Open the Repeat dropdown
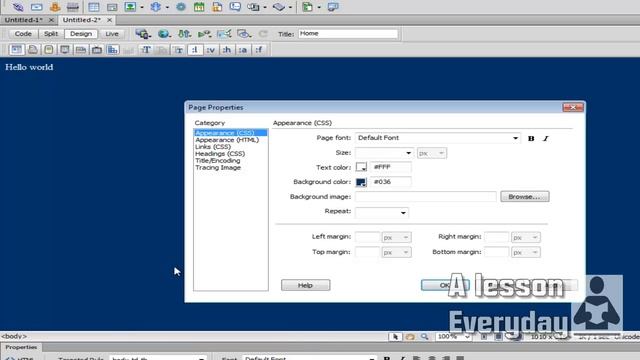 (x=403, y=213)
